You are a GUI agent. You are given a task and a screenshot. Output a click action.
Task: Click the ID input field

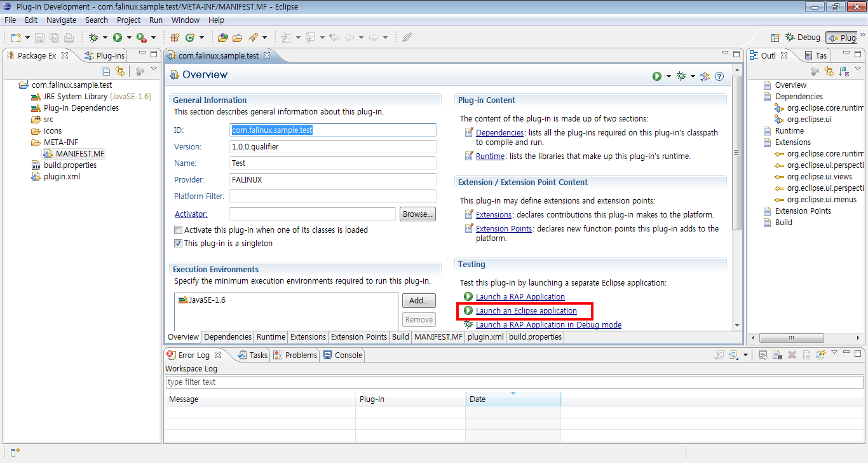tap(333, 130)
